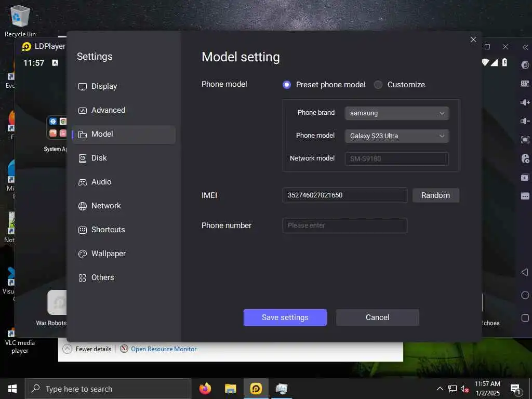Viewport: 532px width, 399px height.
Task: Open Recycle Bin desktop icon
Action: 20,21
